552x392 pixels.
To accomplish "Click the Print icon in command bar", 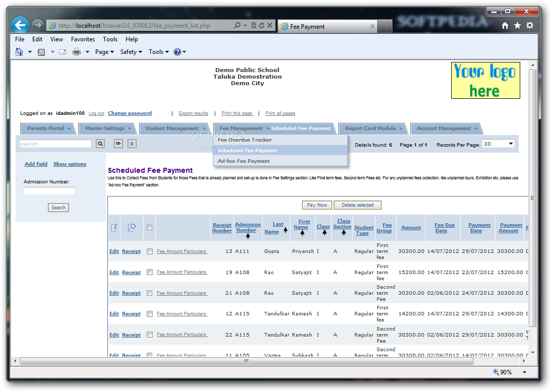I will 77,52.
